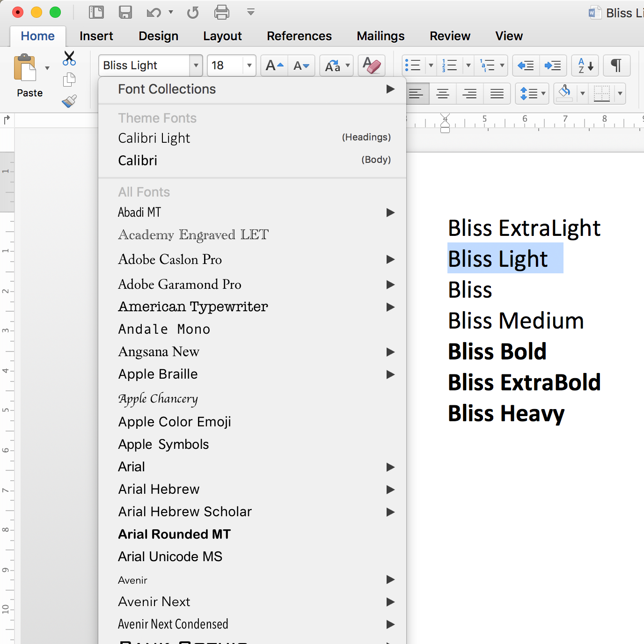Click the Copy icon
The height and width of the screenshot is (644, 644).
point(69,80)
